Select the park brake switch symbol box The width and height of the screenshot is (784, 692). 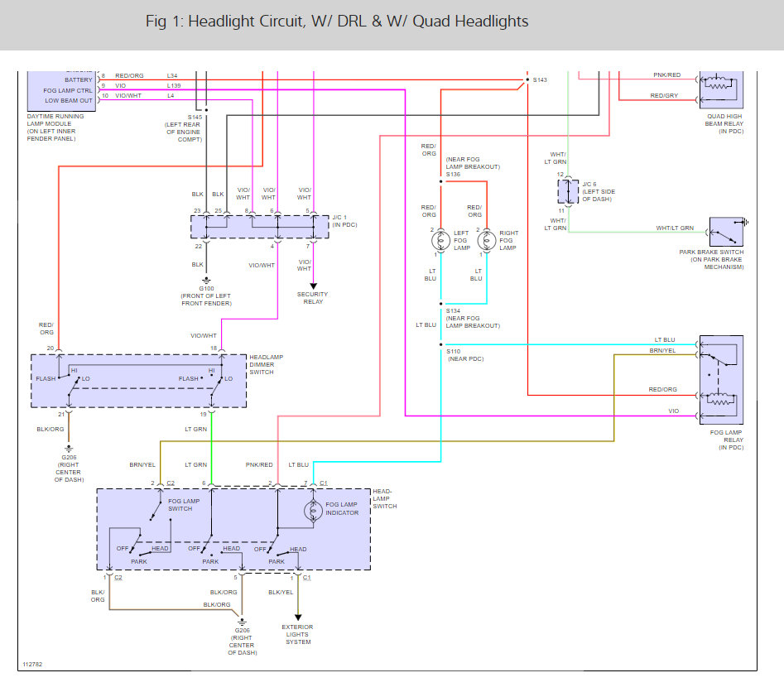726,232
